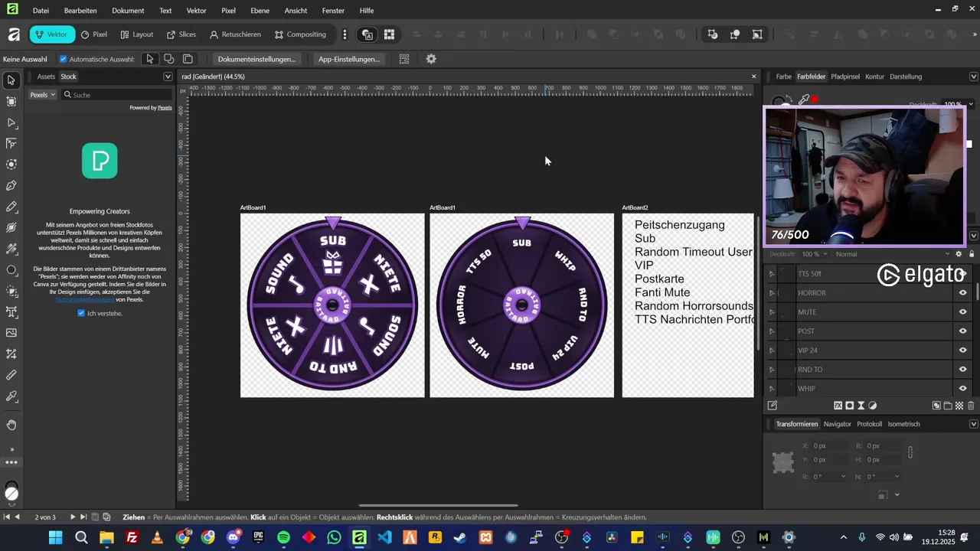The height and width of the screenshot is (551, 980).
Task: Switch to the Pfadpinsel tab
Action: (845, 77)
